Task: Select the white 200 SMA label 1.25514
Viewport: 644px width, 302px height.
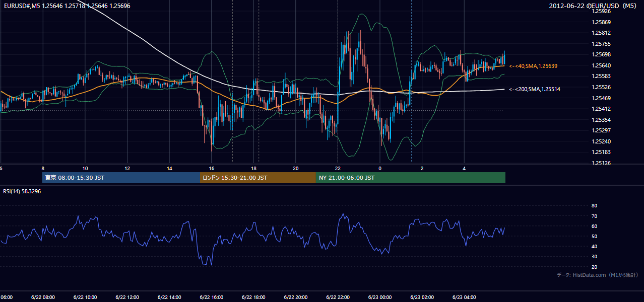Action: coord(535,89)
